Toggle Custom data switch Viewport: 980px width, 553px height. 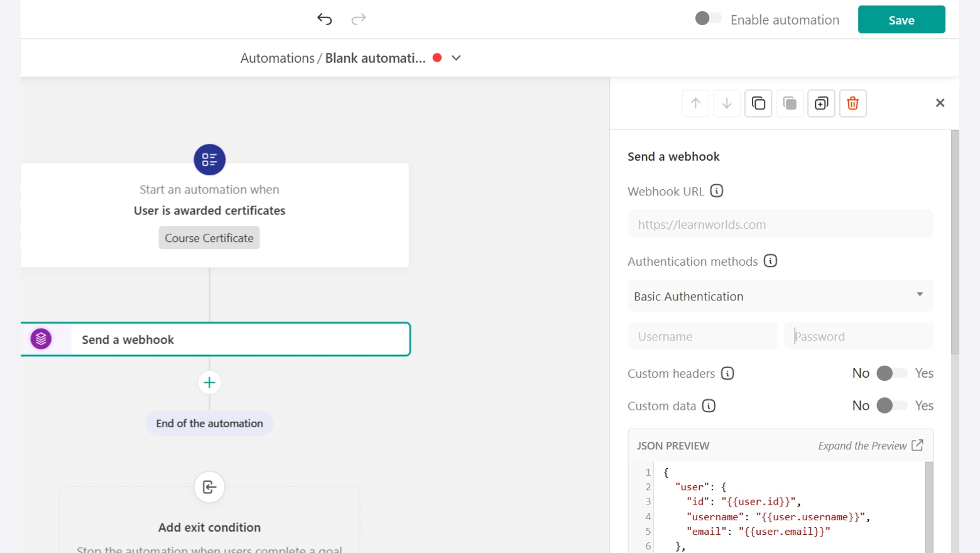pos(891,406)
